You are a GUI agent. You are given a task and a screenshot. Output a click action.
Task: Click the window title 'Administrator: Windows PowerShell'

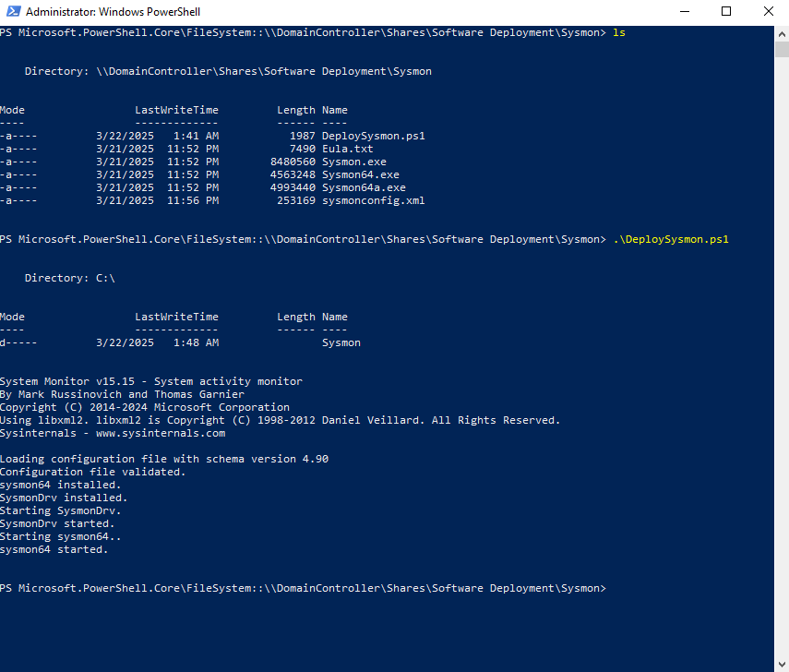pos(113,13)
